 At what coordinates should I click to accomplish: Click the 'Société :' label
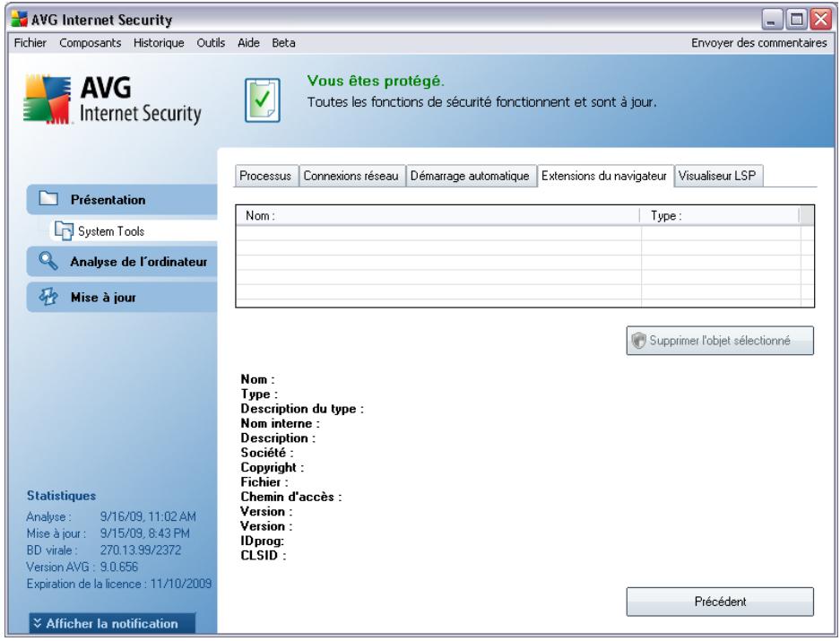tap(267, 453)
